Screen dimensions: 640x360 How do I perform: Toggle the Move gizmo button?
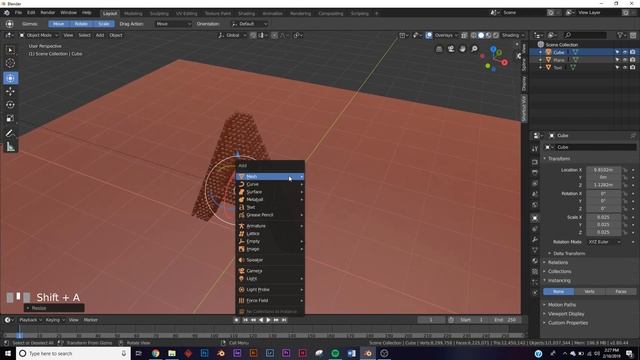(58, 24)
